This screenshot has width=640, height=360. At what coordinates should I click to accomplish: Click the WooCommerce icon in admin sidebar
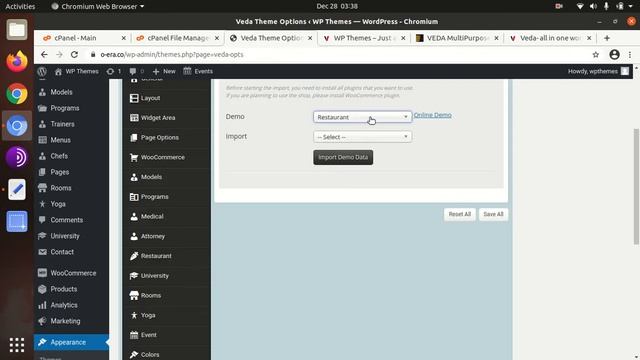coord(42,273)
